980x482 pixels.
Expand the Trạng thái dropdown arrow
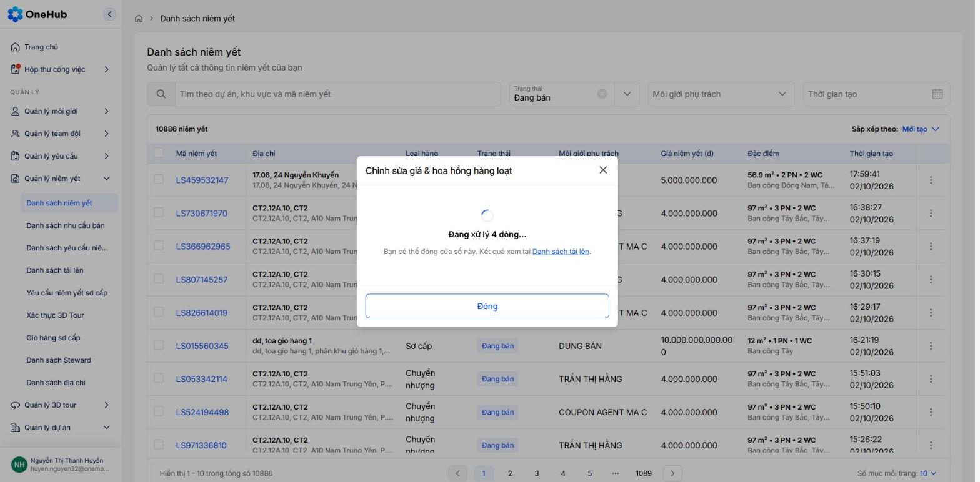tap(627, 94)
